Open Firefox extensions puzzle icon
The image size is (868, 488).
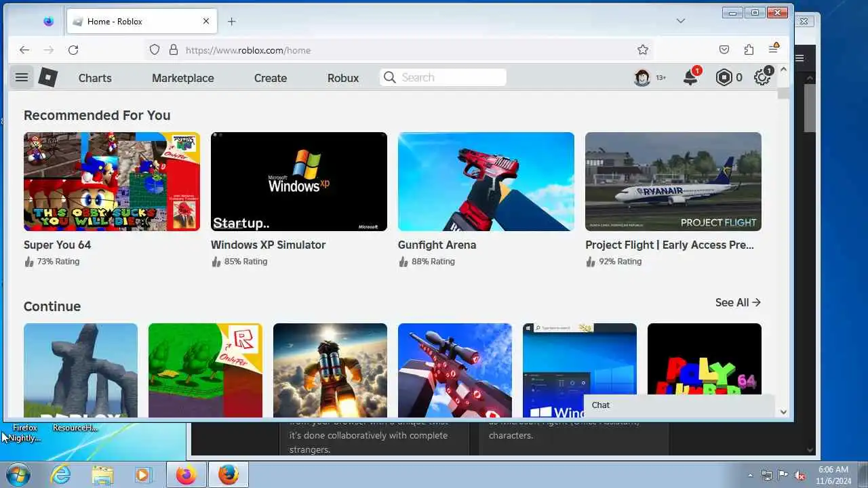pos(749,49)
